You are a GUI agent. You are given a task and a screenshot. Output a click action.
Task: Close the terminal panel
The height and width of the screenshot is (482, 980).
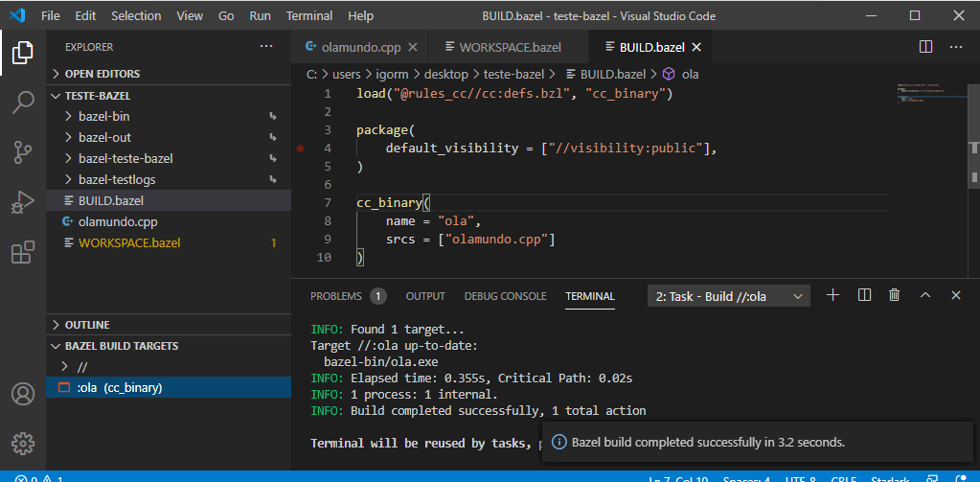(x=956, y=295)
